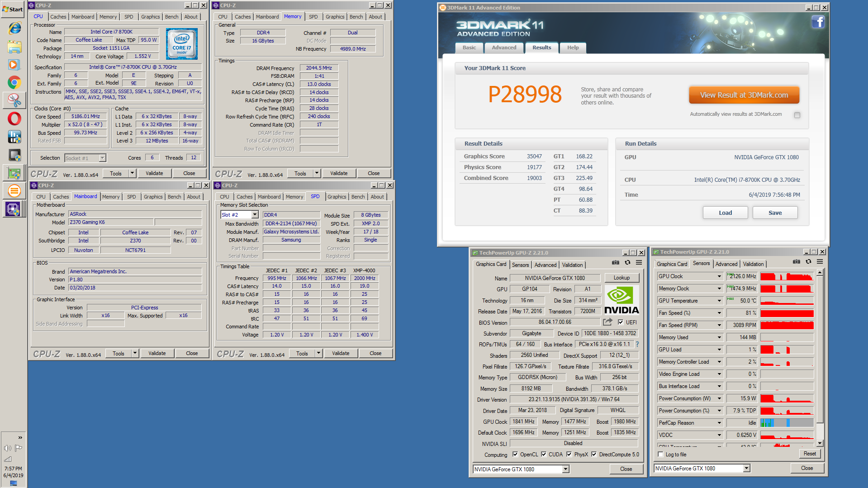Launch Windows Media Player taskbar icon
Viewport: 868px width, 488px height.
click(x=14, y=64)
